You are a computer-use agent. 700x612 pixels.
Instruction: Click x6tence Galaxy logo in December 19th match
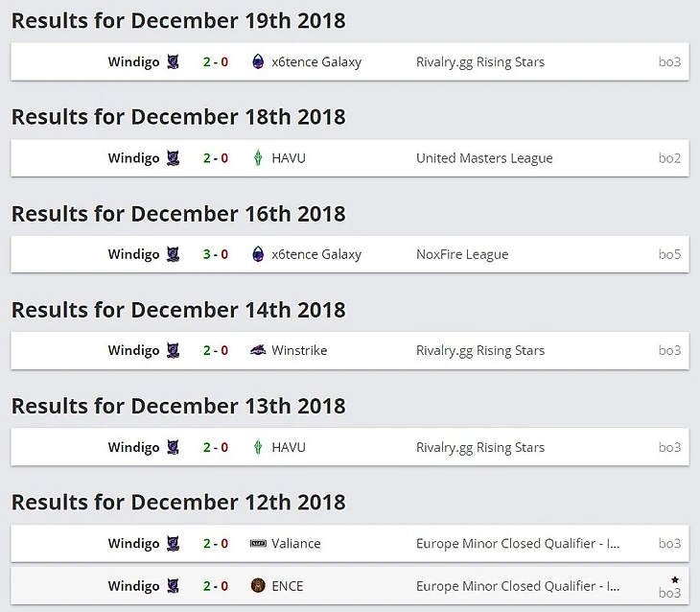257,62
